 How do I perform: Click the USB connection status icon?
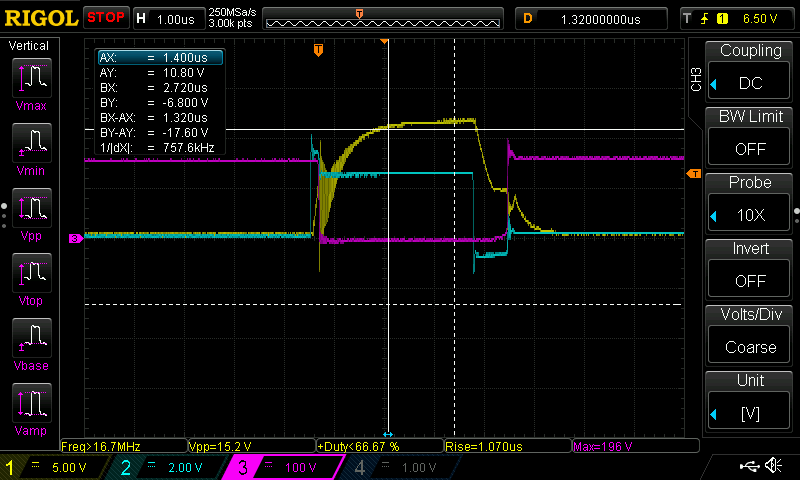coord(750,465)
